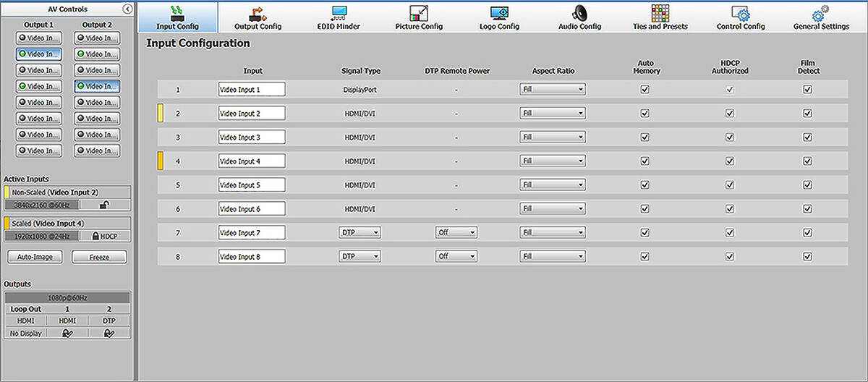Image resolution: width=868 pixels, height=382 pixels.
Task: Open DTP Remote Power dropdown for input 7
Action: click(456, 233)
